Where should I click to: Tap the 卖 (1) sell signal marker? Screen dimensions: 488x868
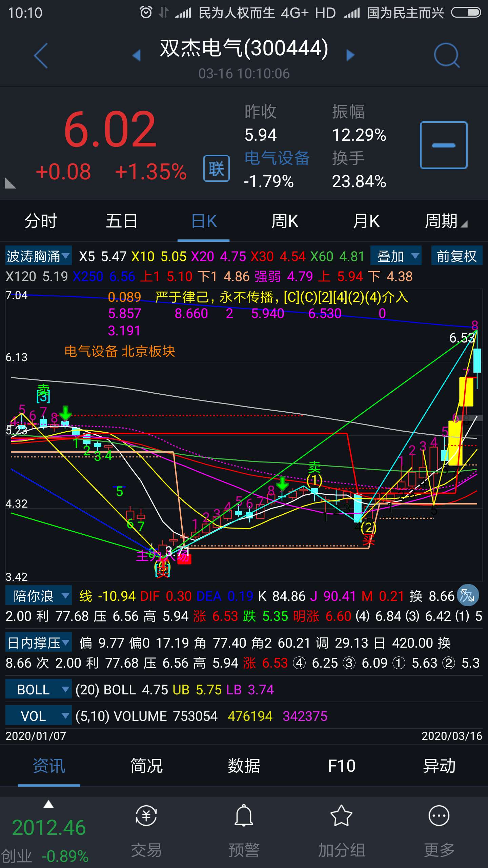click(314, 474)
